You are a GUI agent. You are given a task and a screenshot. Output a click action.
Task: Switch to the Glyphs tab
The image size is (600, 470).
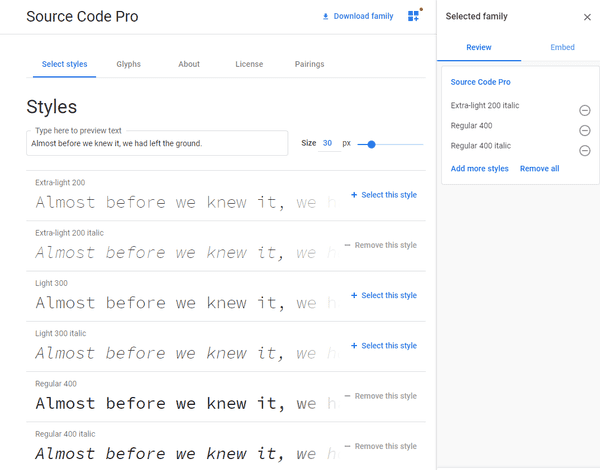pyautogui.click(x=128, y=64)
